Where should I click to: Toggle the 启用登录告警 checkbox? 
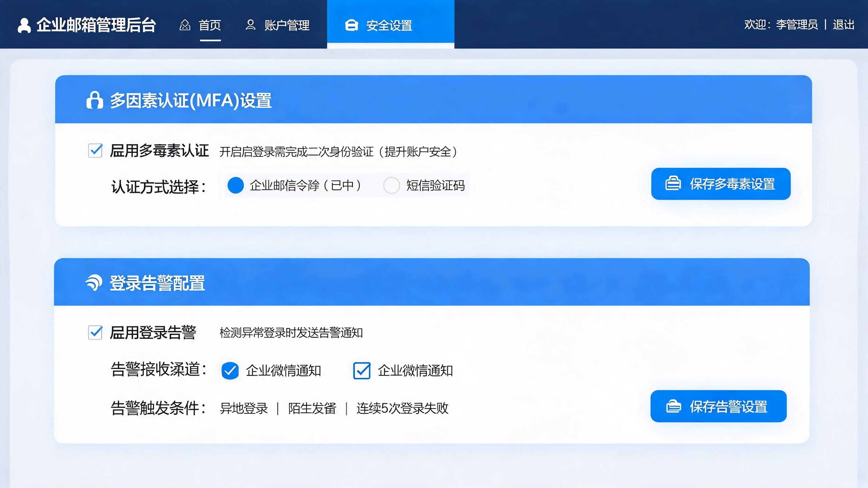(x=95, y=332)
